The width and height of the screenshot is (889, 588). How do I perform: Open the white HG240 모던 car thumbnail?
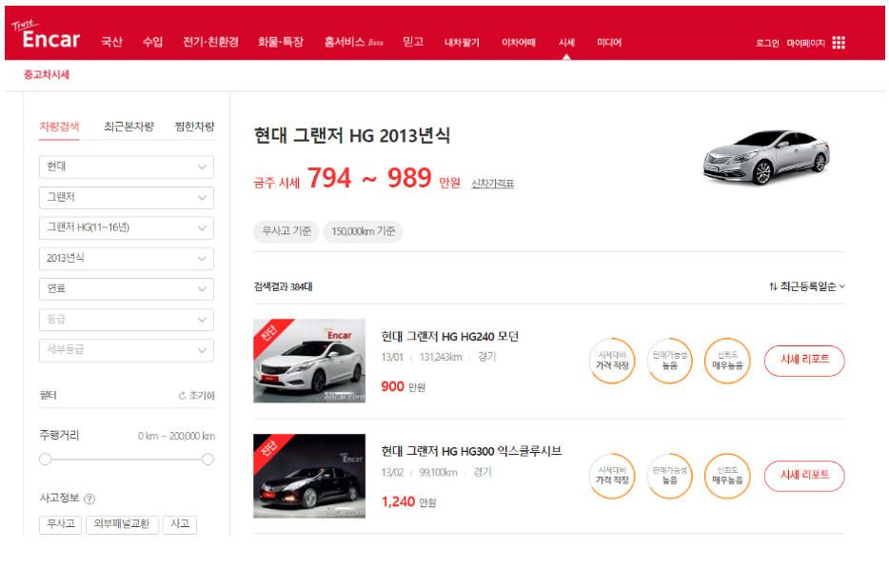pyautogui.click(x=309, y=362)
